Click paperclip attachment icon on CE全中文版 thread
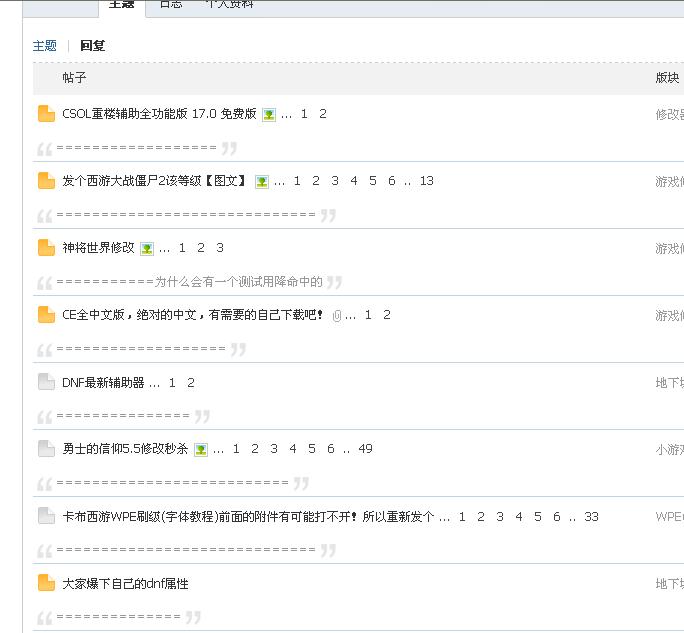This screenshot has width=684, height=633. coord(336,315)
